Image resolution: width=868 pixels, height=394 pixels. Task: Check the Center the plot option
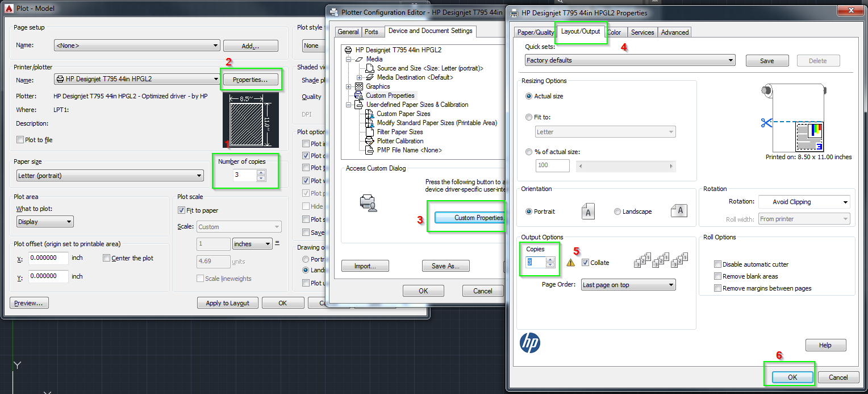click(x=107, y=258)
